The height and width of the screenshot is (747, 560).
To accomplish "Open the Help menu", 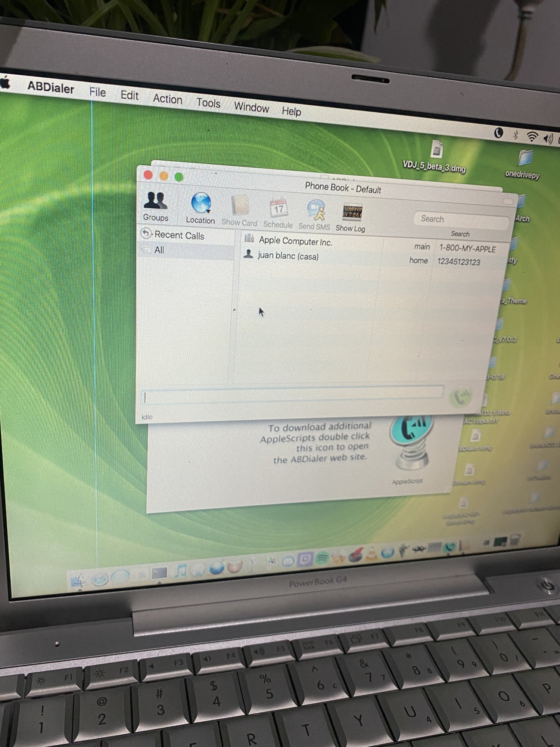I will [292, 111].
